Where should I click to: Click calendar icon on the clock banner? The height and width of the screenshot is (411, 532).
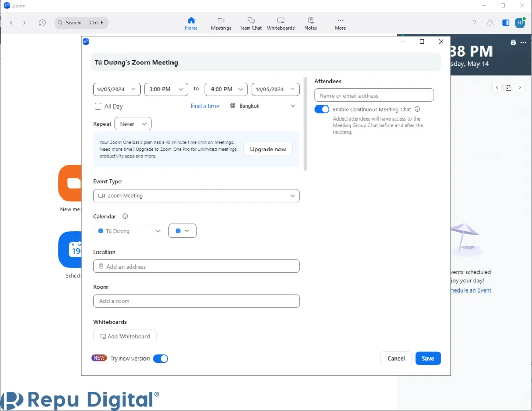coord(513,43)
